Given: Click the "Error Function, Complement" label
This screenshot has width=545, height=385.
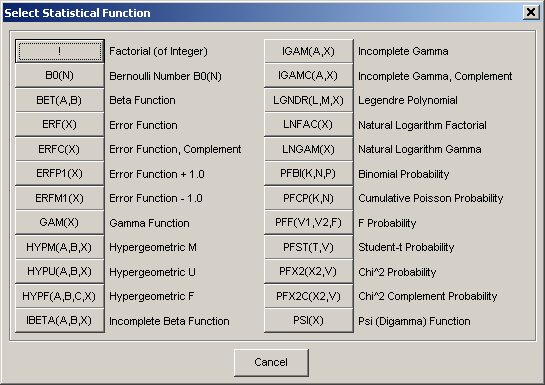Looking at the screenshot, I should point(175,149).
